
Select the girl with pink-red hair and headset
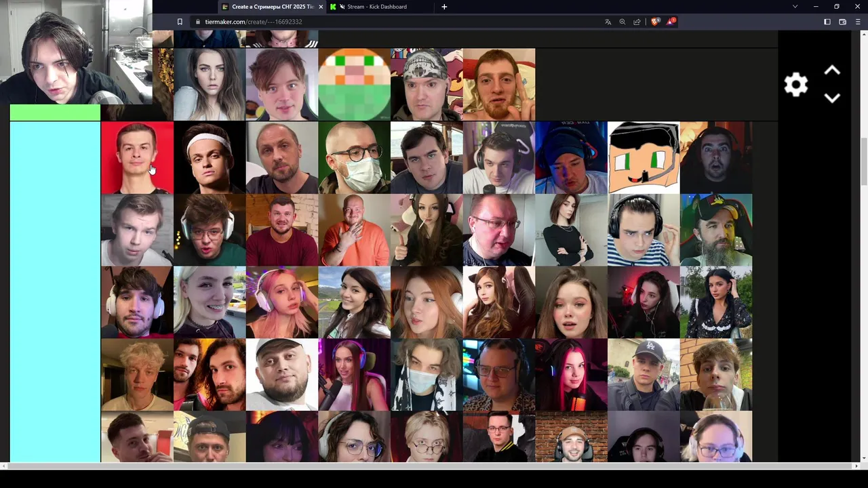(571, 375)
